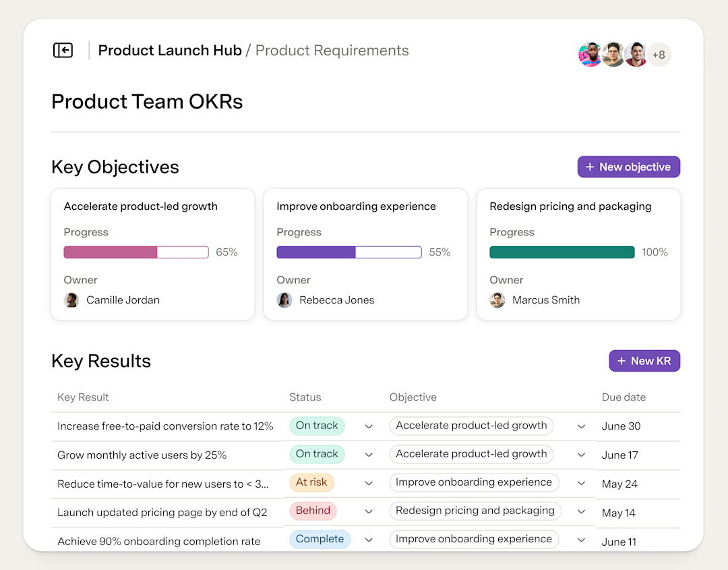Click On track badge for conversion rate row
Image resolution: width=728 pixels, height=570 pixels.
(x=317, y=426)
